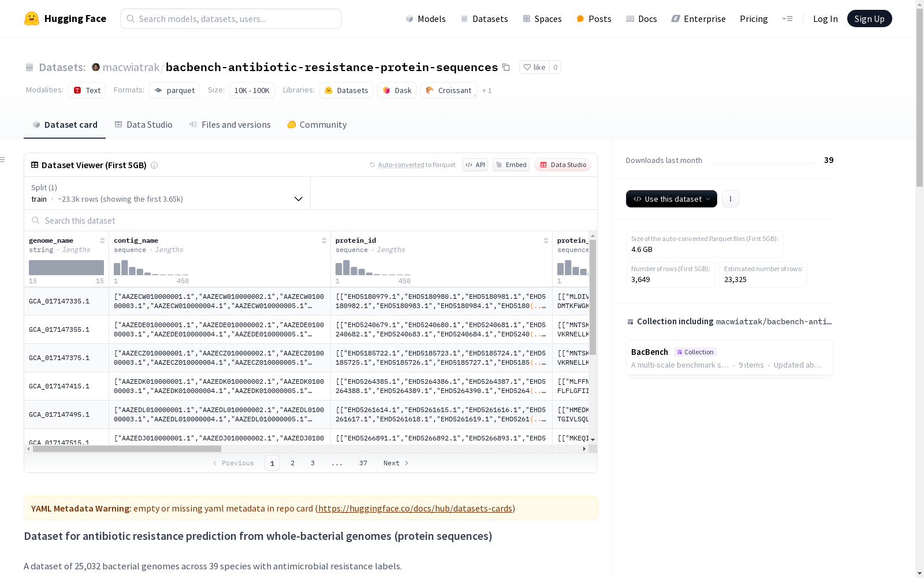Image resolution: width=924 pixels, height=578 pixels.
Task: Sort the protein_id column
Action: coord(546,240)
